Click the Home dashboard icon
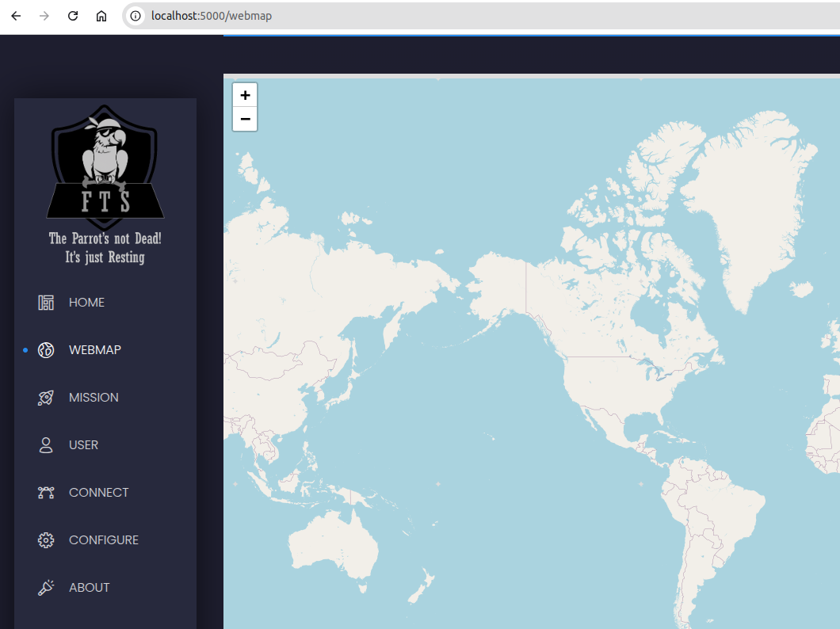 [x=46, y=303]
